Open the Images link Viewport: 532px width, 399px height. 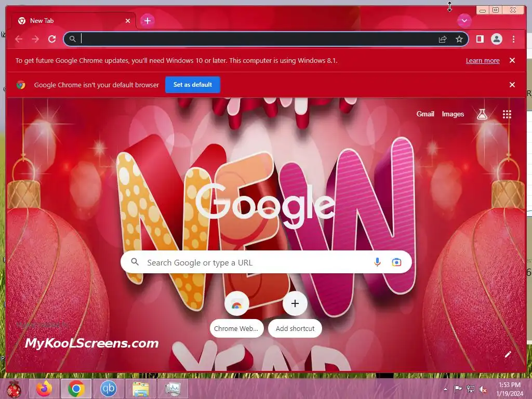point(453,114)
